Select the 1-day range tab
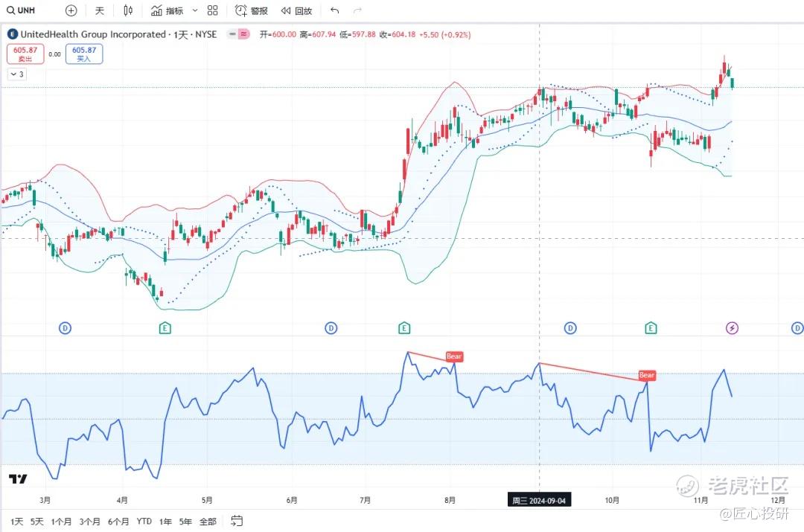Screen dimensions: 804x532 point(17,522)
